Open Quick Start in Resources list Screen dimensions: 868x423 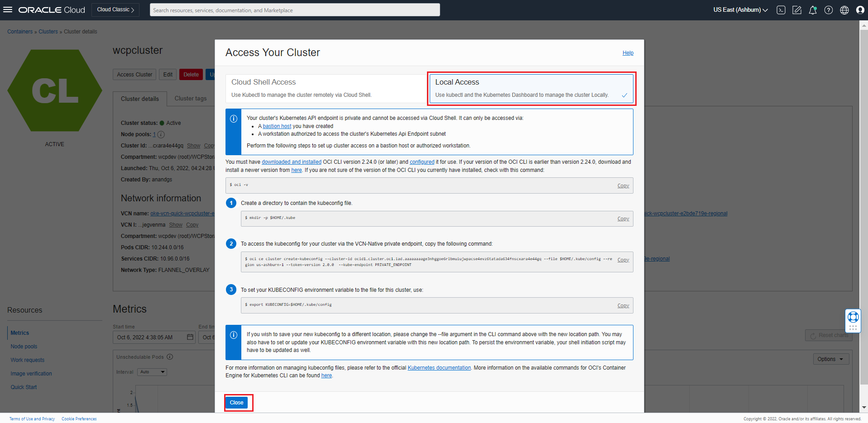(x=24, y=387)
